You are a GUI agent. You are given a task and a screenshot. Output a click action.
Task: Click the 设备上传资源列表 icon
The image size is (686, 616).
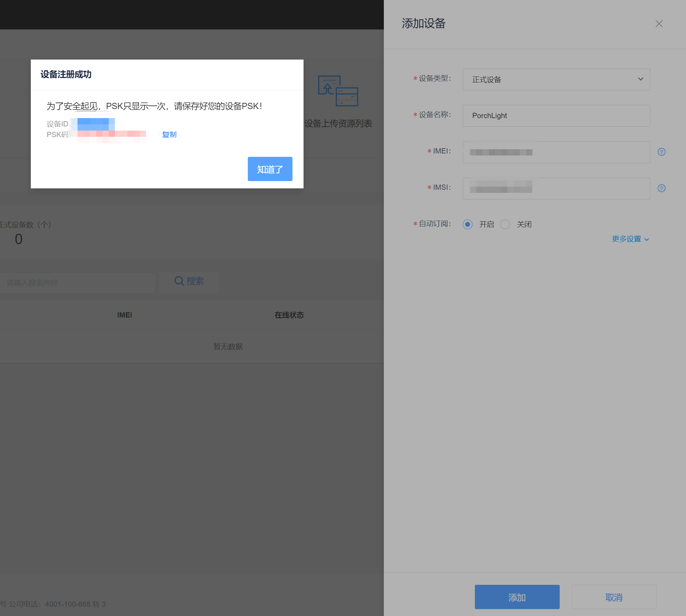[338, 91]
